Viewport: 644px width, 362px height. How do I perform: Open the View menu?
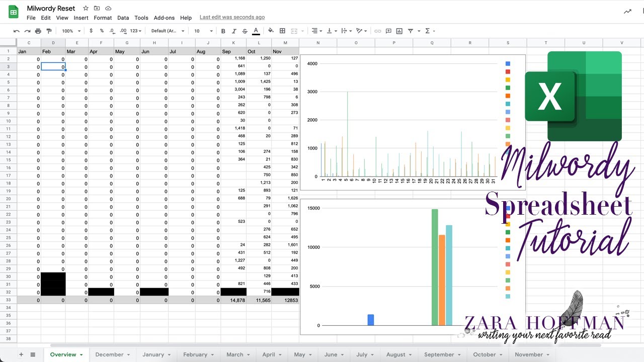coord(62,18)
